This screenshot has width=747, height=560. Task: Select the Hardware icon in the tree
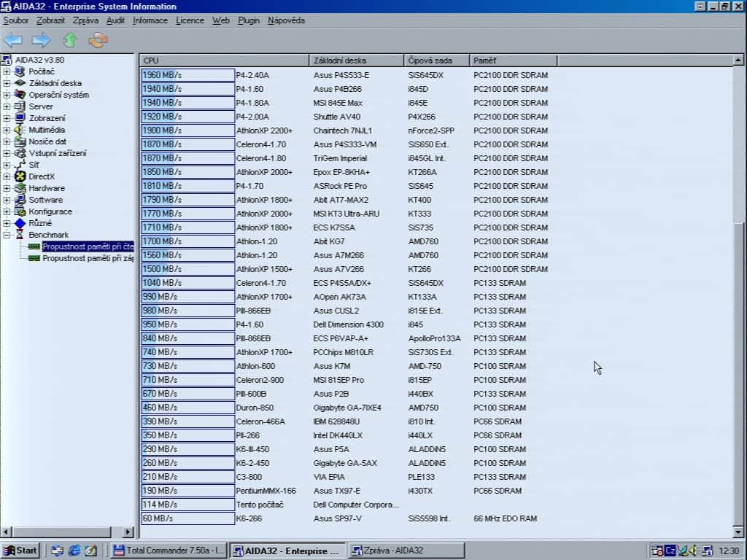coord(20,188)
